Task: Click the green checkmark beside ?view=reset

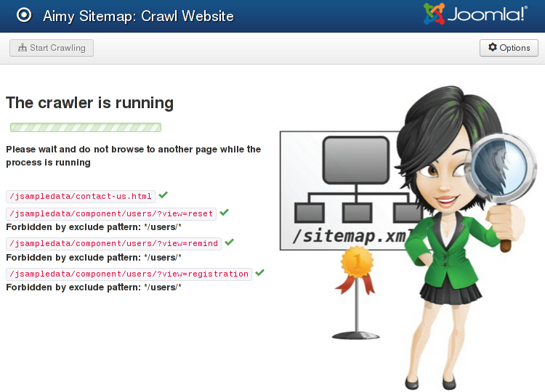Action: point(225,213)
